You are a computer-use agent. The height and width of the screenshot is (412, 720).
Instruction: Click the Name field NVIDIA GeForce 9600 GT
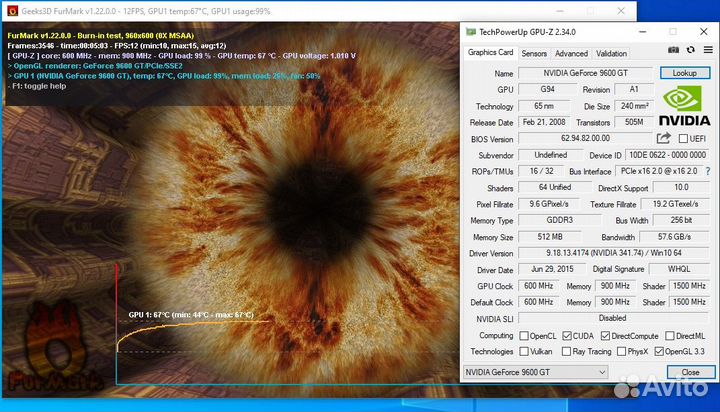[585, 73]
